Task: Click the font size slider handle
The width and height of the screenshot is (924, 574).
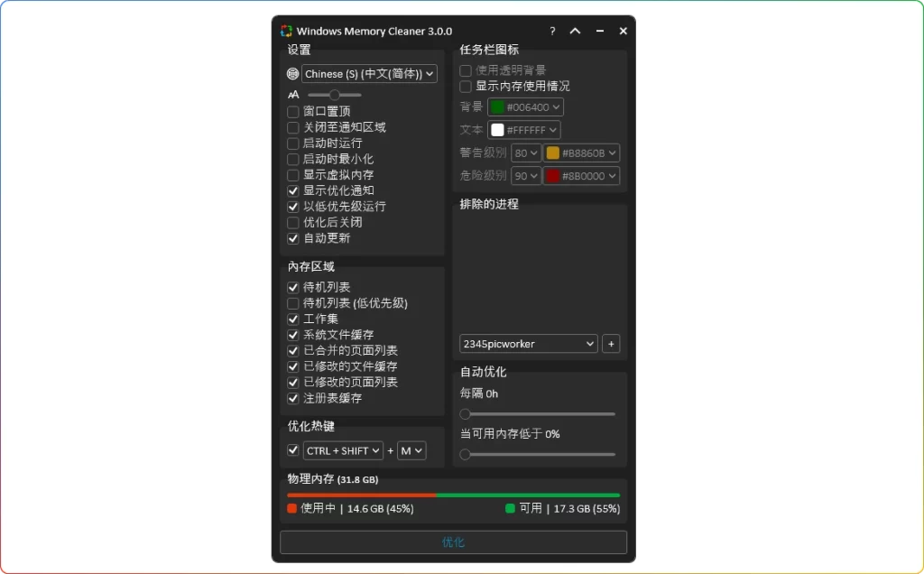Action: coord(335,95)
